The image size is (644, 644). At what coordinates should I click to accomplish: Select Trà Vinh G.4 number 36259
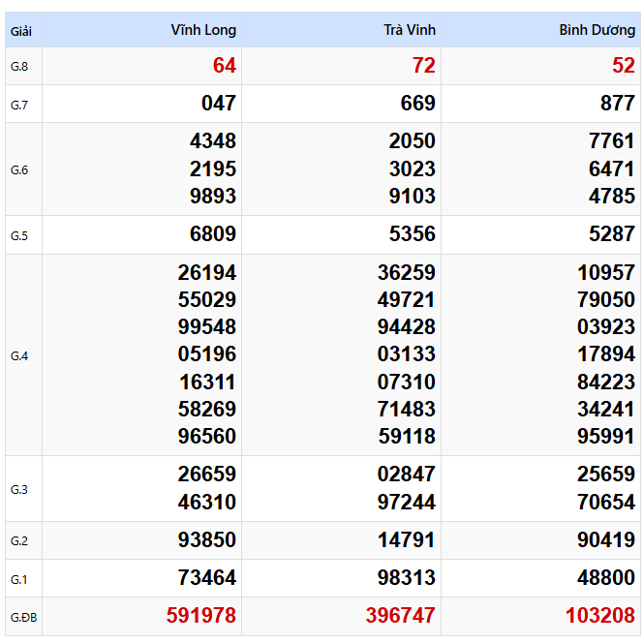tap(406, 272)
